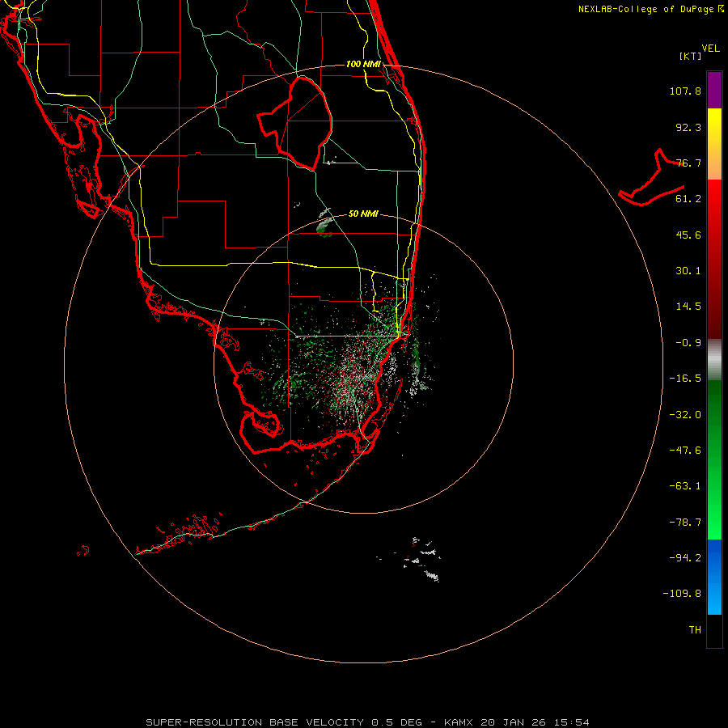Click the 14.5 velocity scale value
The width and height of the screenshot is (728, 728).
688,307
